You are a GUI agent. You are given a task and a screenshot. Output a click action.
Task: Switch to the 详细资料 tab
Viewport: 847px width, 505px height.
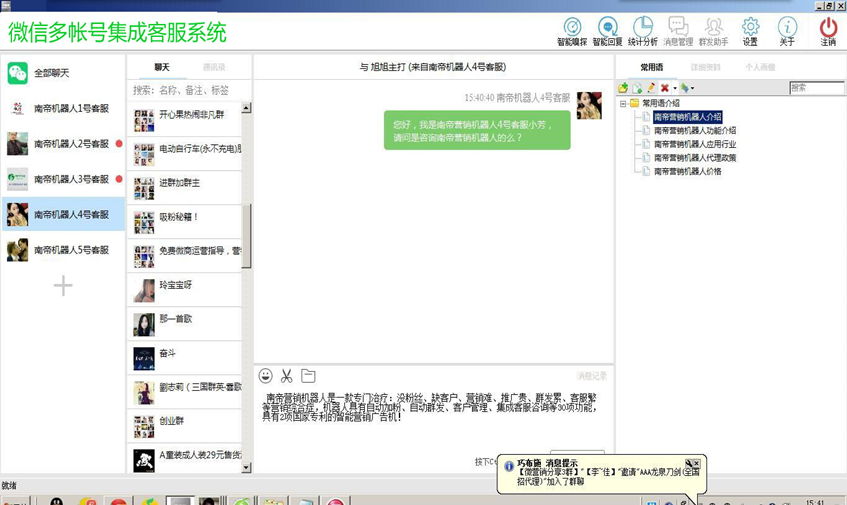(x=705, y=67)
